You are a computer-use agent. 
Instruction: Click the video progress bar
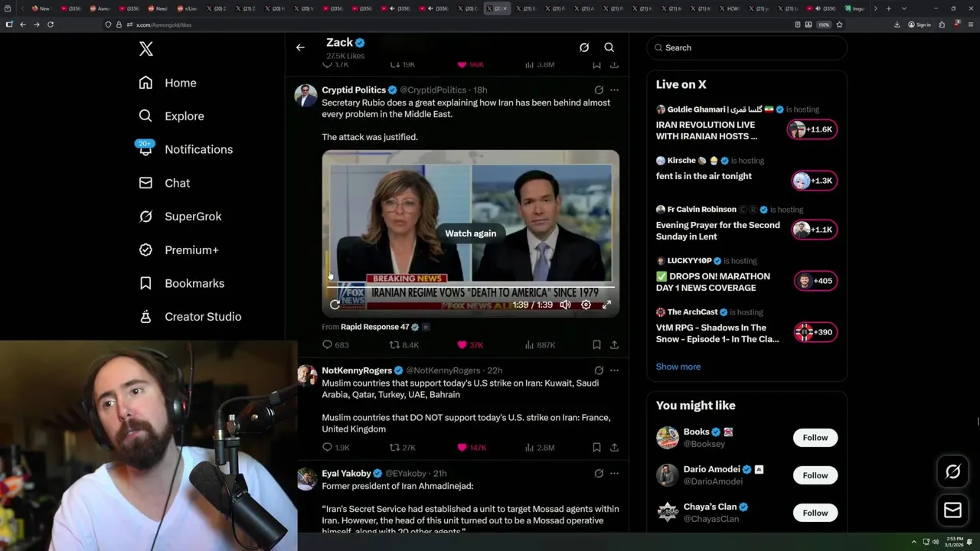[x=471, y=287]
